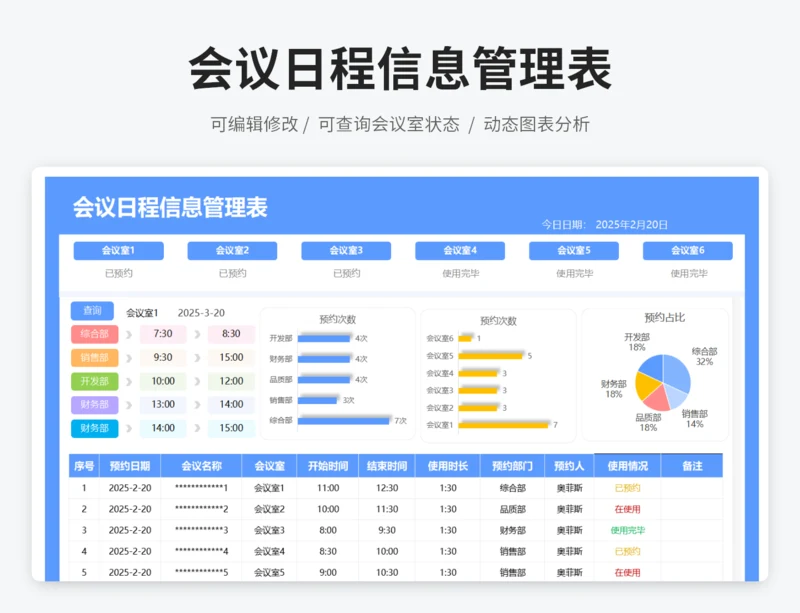The height and width of the screenshot is (613, 800).
Task: Click 已预约 status in table row 1
Action: pos(628,488)
